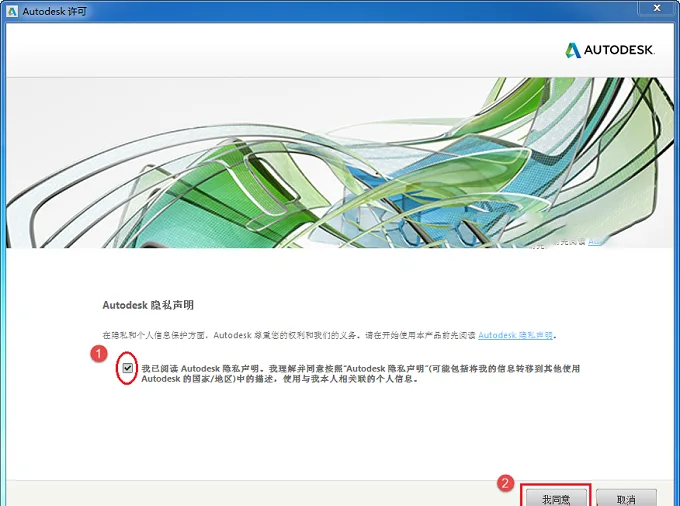This screenshot has width=680, height=506.
Task: Click the 我同意 (I Agree) button
Action: click(x=556, y=498)
